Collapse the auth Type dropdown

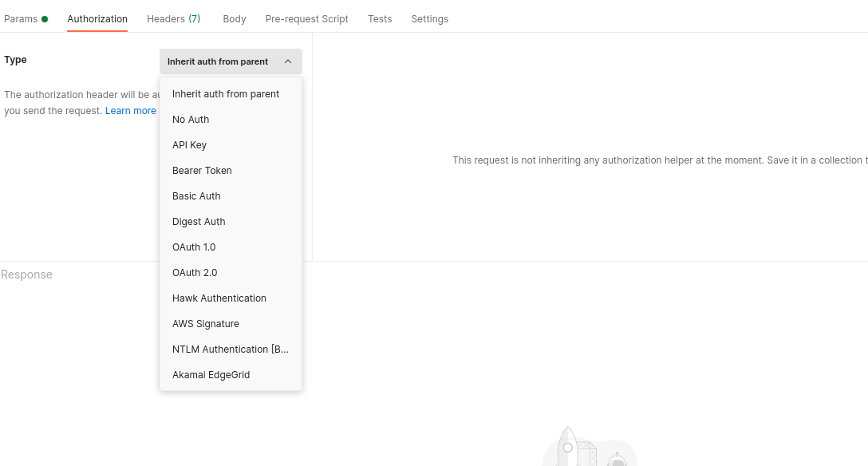click(218, 61)
